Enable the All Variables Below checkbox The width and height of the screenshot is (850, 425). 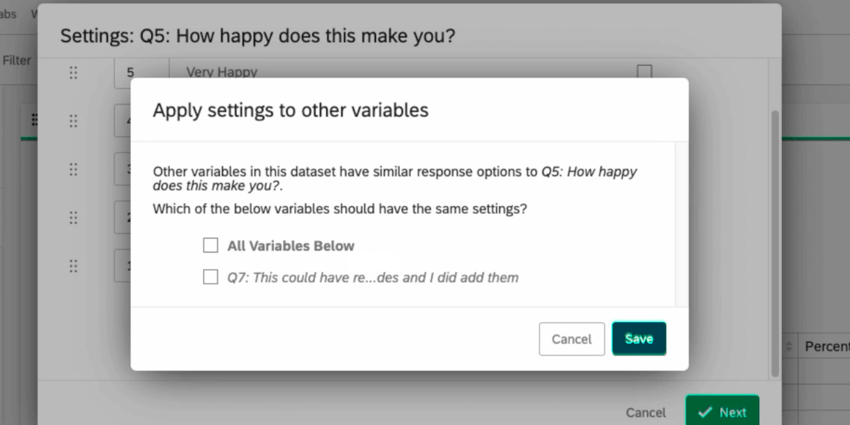[x=210, y=245]
